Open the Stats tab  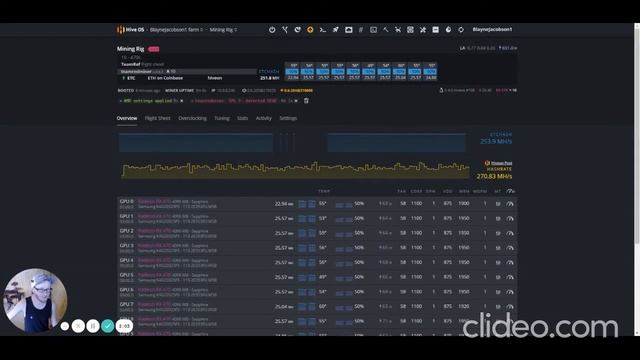[x=242, y=118]
